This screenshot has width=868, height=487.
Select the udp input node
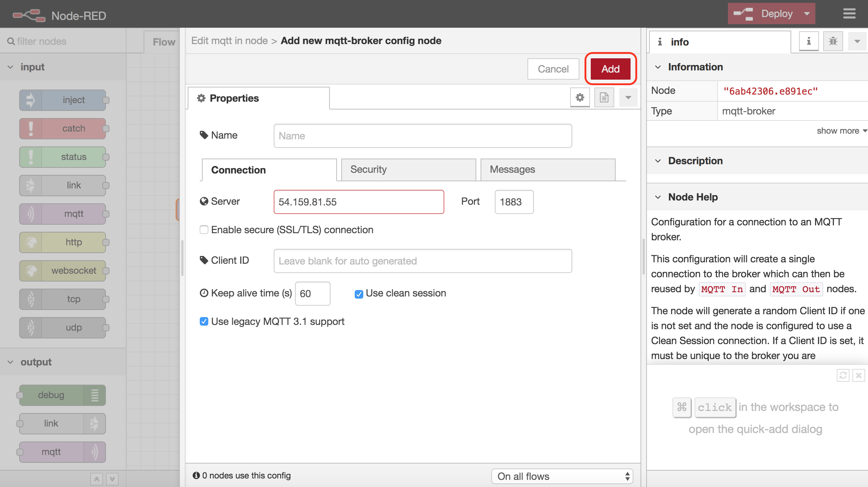[x=63, y=327]
